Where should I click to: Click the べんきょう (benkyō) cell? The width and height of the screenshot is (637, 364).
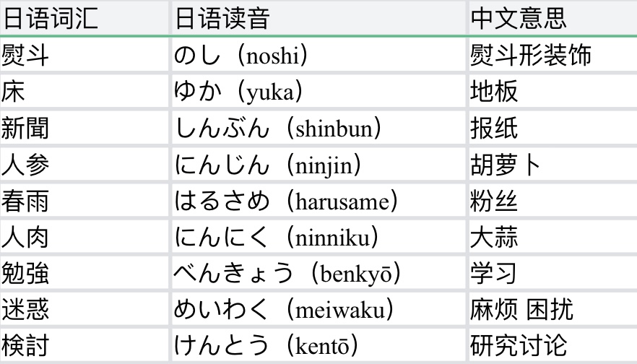(x=288, y=274)
